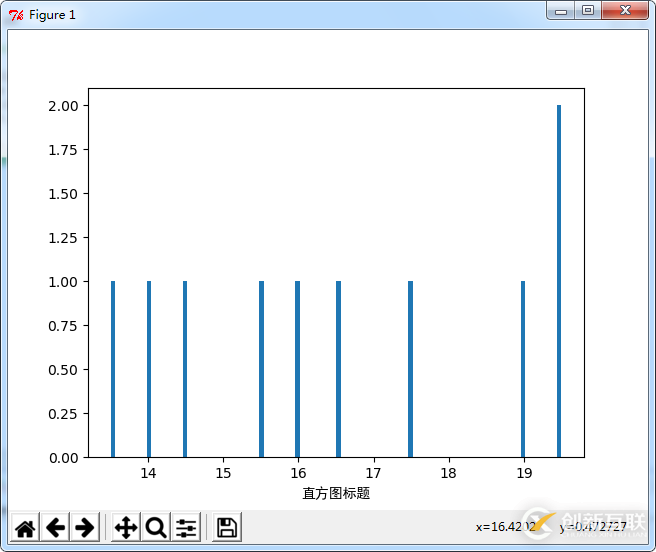The height and width of the screenshot is (552, 656).
Task: Click the y-axis tick label 0.25
Action: pos(63,414)
